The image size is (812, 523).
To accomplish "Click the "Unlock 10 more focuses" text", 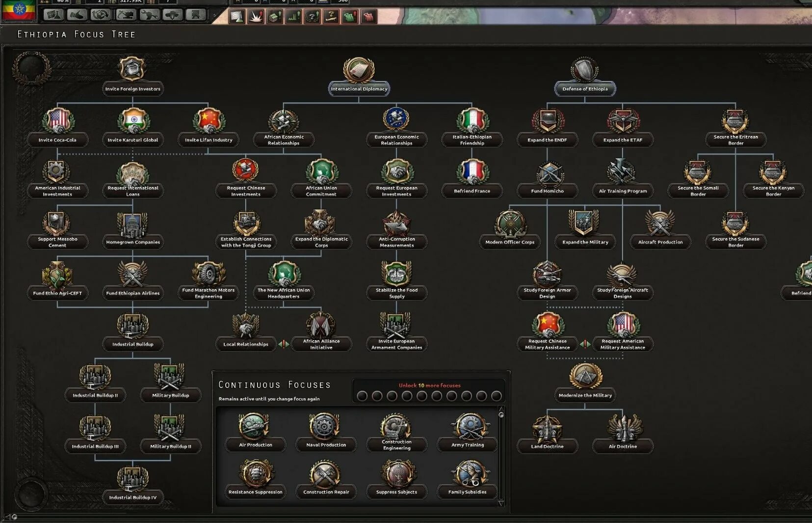I will (x=429, y=385).
